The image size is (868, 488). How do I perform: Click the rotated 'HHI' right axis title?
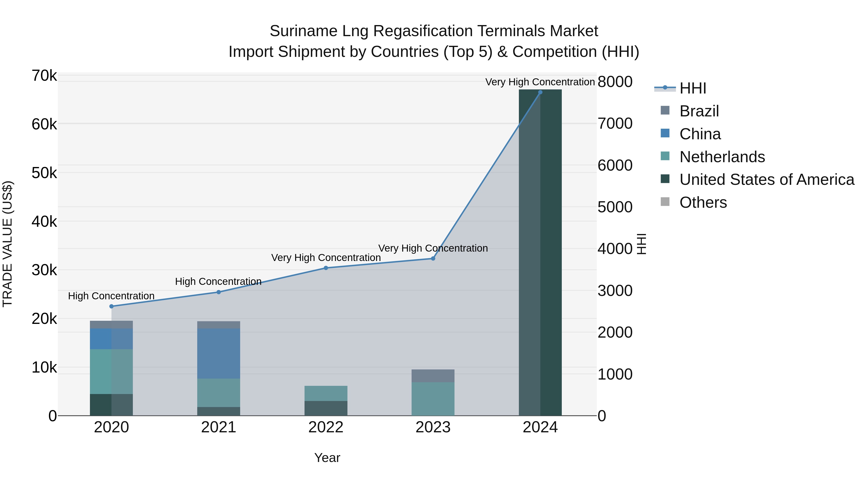coord(642,244)
